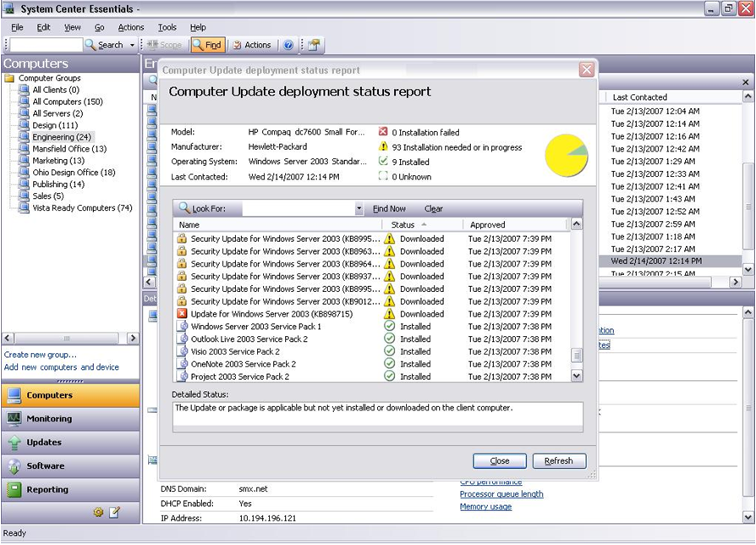Select the Engineering (24) group
Viewport: 756px width, 545px height.
pos(62,137)
